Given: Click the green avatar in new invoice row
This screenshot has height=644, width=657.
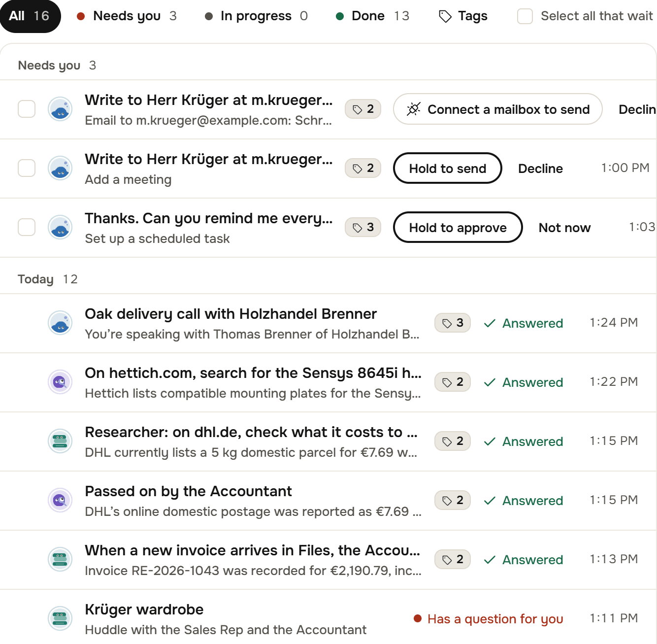Looking at the screenshot, I should pyautogui.click(x=60, y=559).
